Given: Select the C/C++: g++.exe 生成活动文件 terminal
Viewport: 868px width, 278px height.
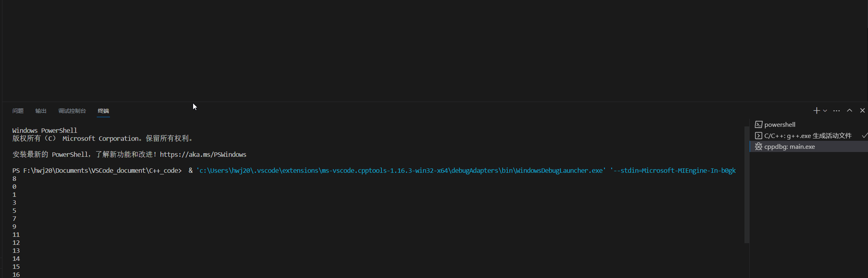Looking at the screenshot, I should [808, 136].
